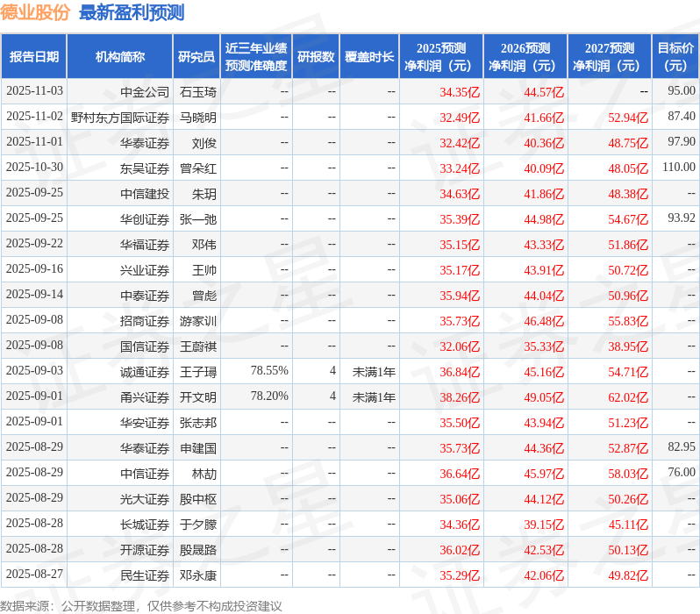
Task: Click the 最新盈利预测 heading
Action: [132, 12]
